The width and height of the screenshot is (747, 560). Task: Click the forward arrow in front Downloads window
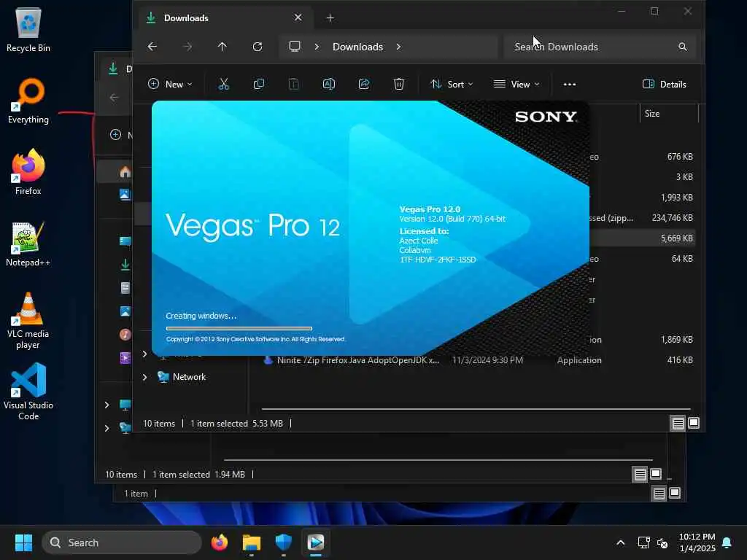(x=187, y=47)
